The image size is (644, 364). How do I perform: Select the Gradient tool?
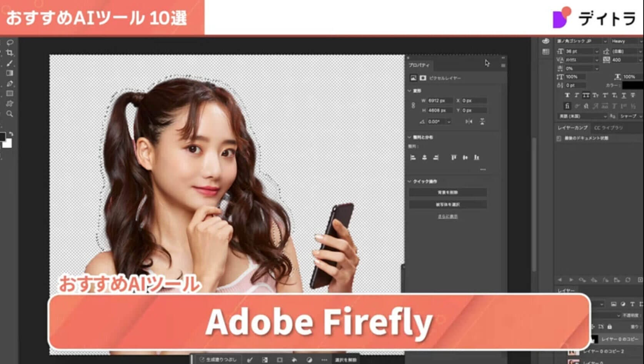10,73
